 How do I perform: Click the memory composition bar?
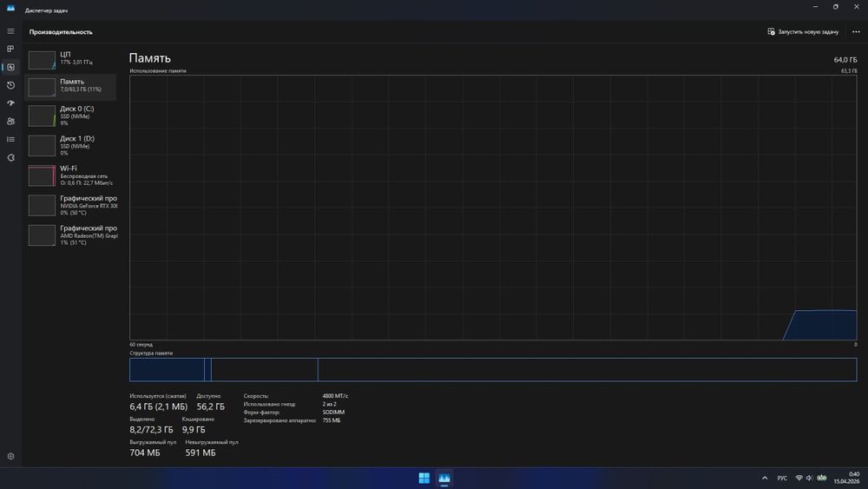[493, 369]
